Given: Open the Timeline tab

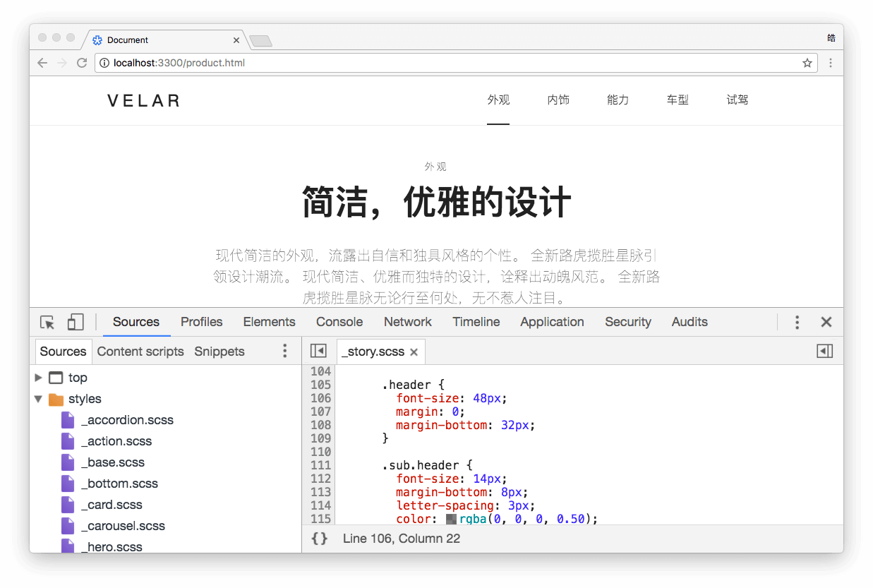Looking at the screenshot, I should click(x=476, y=322).
